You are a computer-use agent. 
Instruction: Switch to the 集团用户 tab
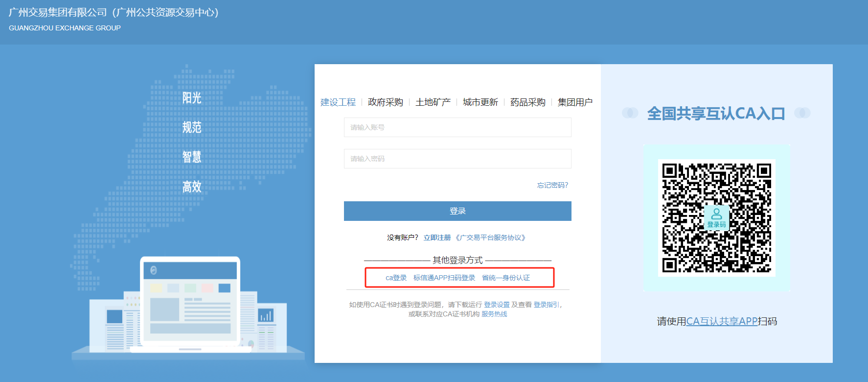coord(575,102)
